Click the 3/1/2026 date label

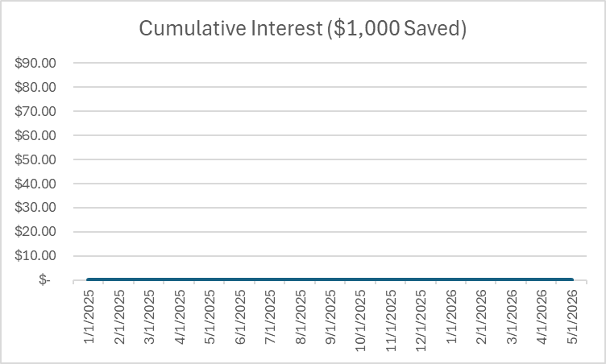pos(512,316)
